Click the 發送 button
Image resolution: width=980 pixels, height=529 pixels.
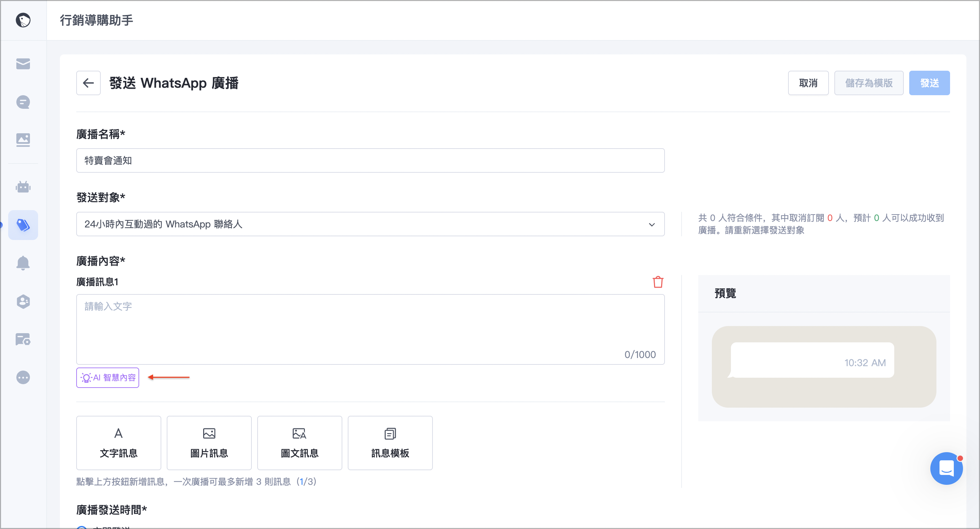coord(929,83)
